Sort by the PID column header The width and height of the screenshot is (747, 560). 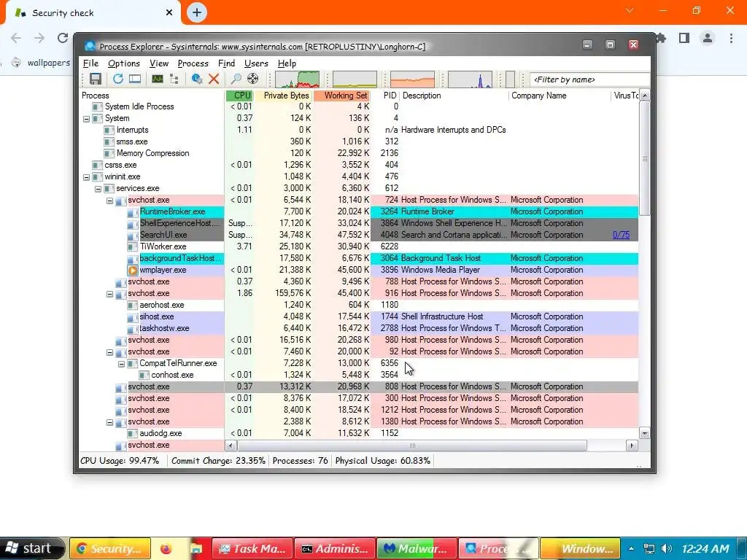coord(385,96)
